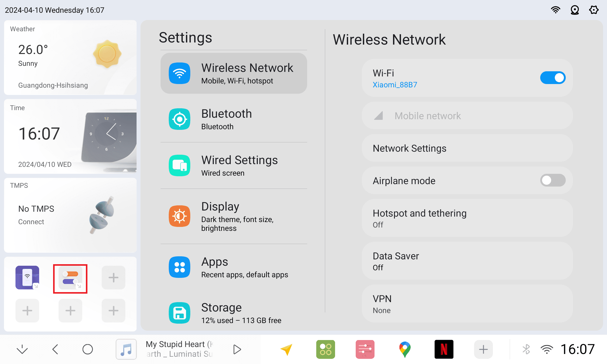Viewport: 607px width, 364px height.
Task: Tap the Bluetooth icon in bottom bar
Action: pos(527,349)
